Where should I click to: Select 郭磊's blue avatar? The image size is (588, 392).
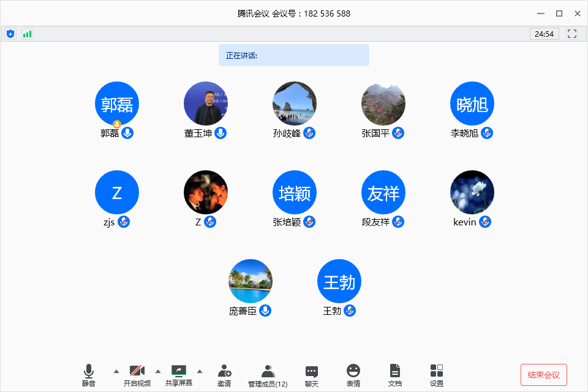pyautogui.click(x=117, y=104)
